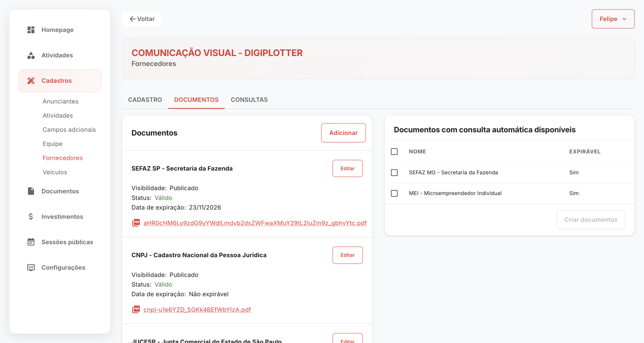Click SEFAZ MG - Secretaria da Fazenda row text

pyautogui.click(x=453, y=173)
